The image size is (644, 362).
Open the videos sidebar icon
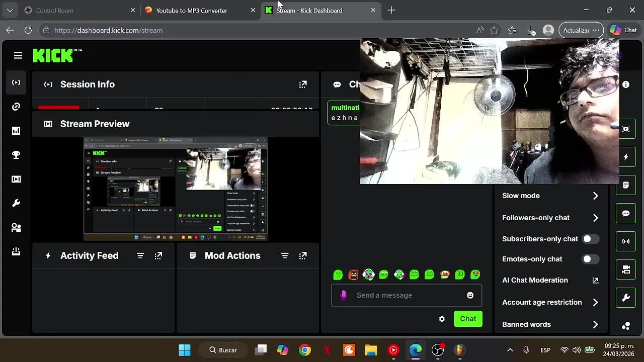click(16, 179)
